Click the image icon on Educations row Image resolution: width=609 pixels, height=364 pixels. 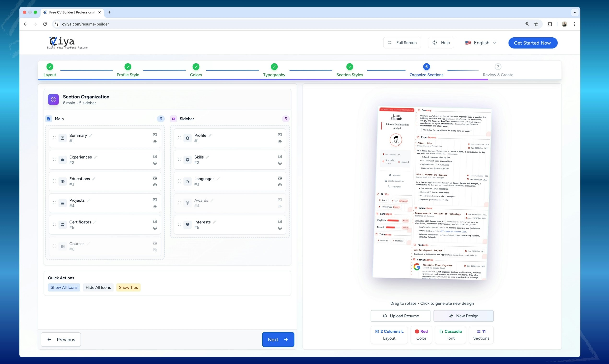155,178
